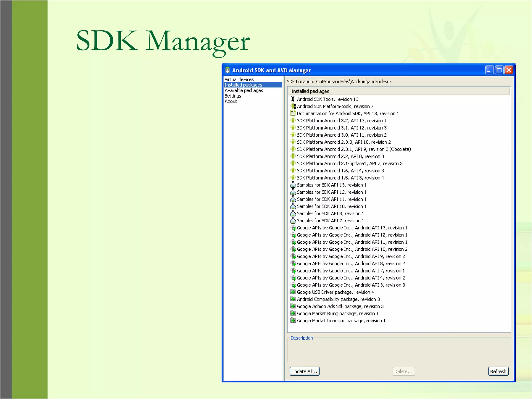Click the Refresh button
532x399 pixels.
pos(498,371)
